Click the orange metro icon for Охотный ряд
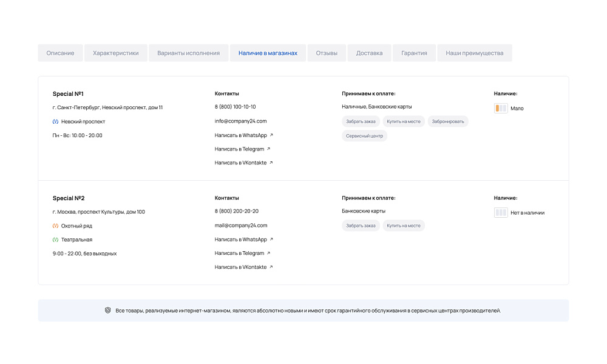 pos(55,226)
